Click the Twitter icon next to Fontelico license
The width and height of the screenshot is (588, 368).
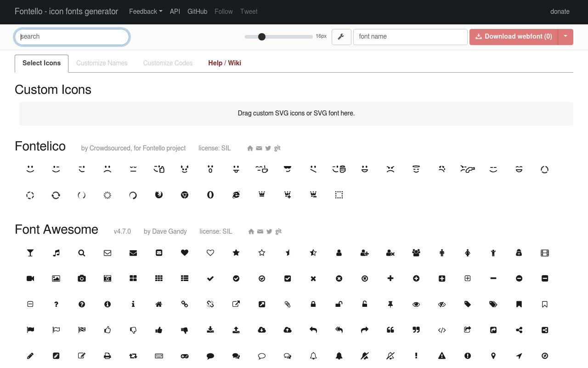[x=268, y=148]
